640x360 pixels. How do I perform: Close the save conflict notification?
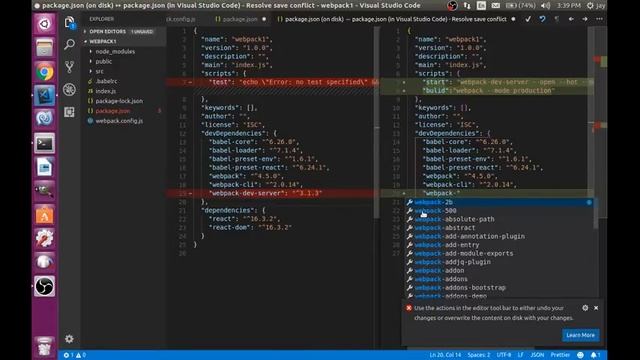596,308
